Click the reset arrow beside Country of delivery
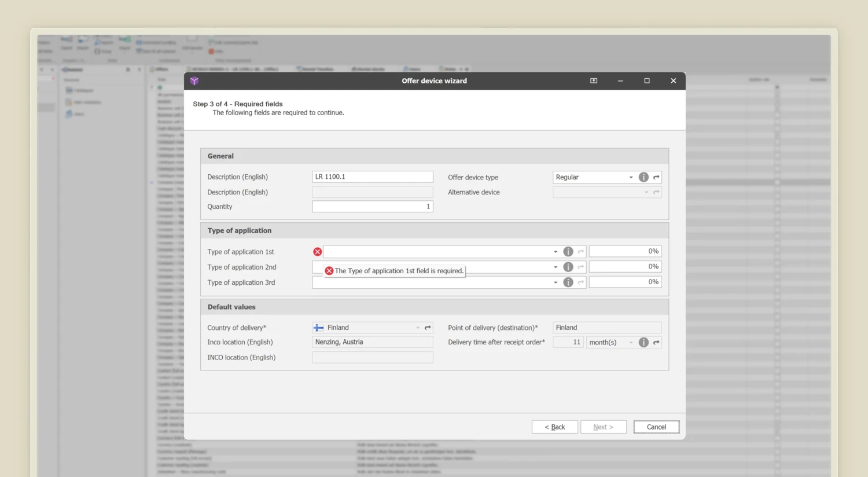 [x=428, y=328]
